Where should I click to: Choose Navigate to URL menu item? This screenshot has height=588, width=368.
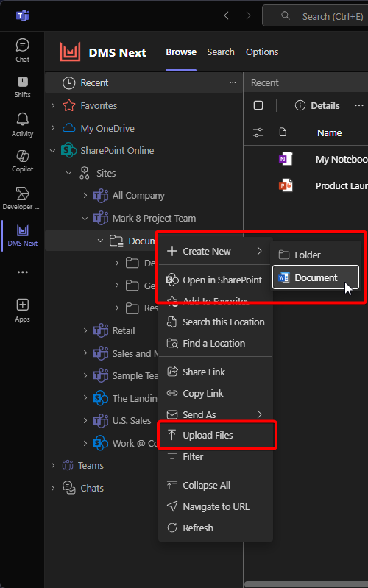216,506
